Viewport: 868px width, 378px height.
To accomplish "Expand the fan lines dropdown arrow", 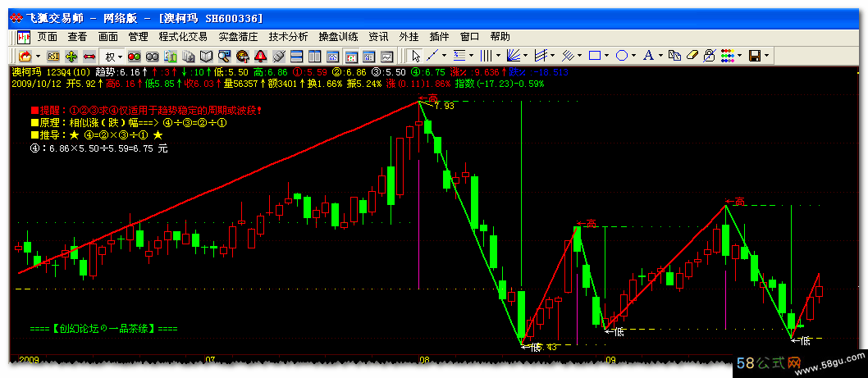I will (525, 55).
